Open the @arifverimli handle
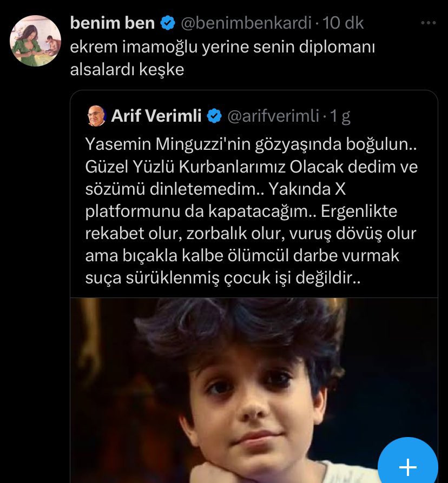The height and width of the screenshot is (483, 448). (x=273, y=116)
